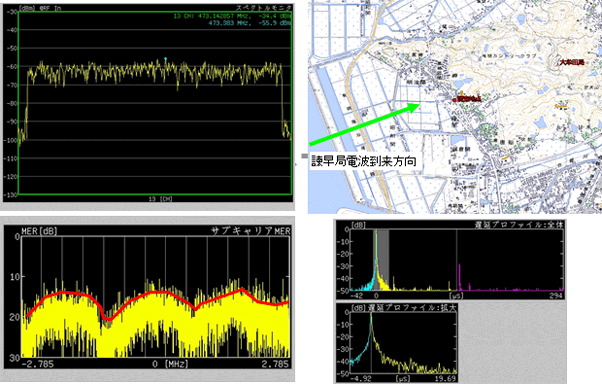The height and width of the screenshot is (384, 602).
Task: Open the 遅延プロファイル:全体 panel title
Action: coord(519,225)
